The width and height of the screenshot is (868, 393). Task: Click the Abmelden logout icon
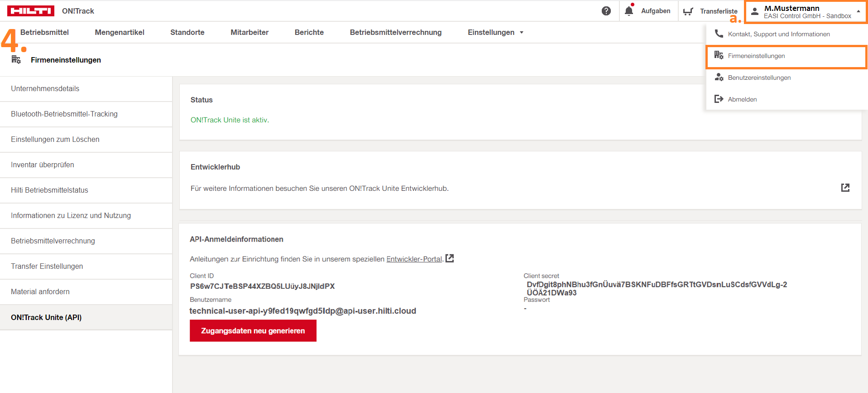pos(719,99)
